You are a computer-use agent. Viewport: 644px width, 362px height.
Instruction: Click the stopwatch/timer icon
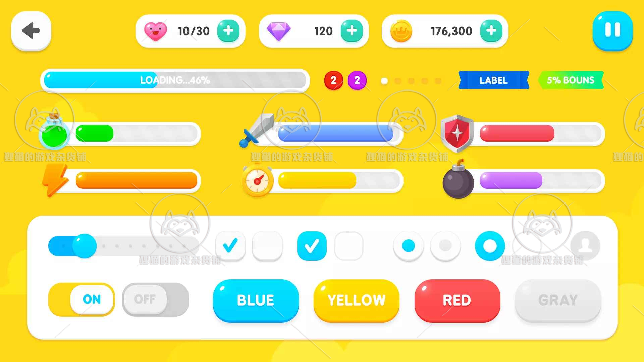tap(254, 180)
